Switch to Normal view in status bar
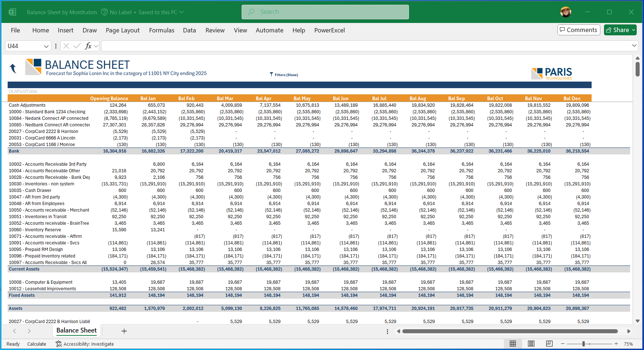This screenshot has width=644, height=350. (x=513, y=344)
